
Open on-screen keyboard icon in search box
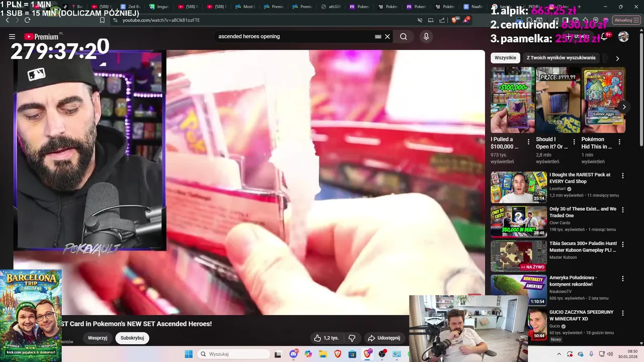coord(378,37)
